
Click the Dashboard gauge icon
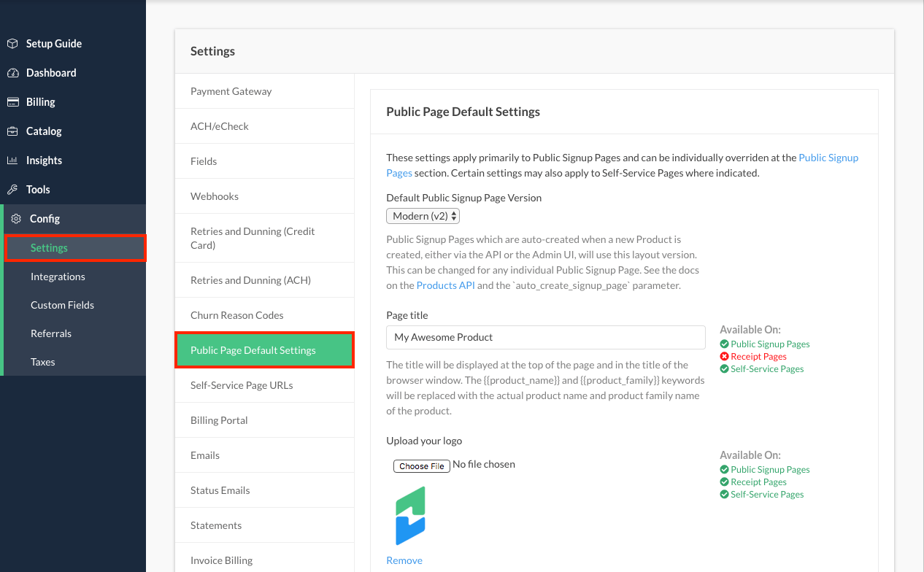(x=12, y=73)
